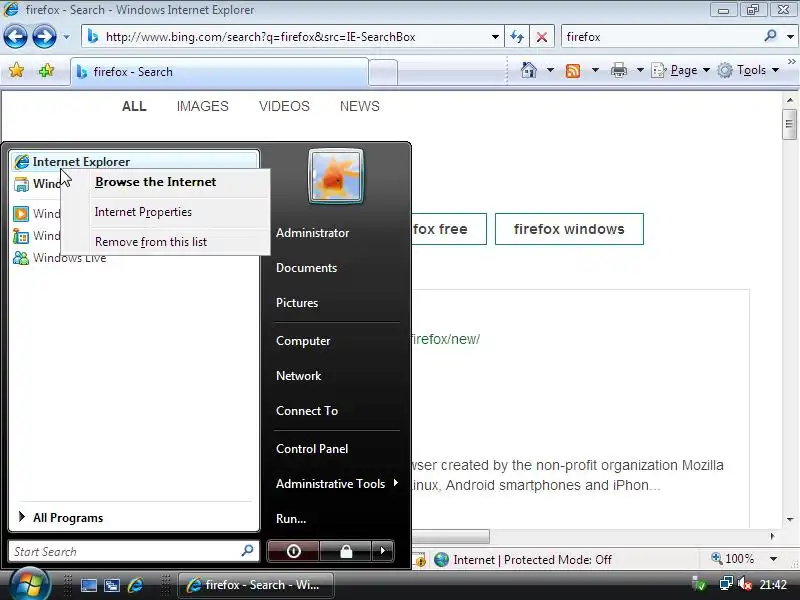Expand the Feeds dropdown arrow
Viewport: 800px width, 600px height.
(x=595, y=70)
